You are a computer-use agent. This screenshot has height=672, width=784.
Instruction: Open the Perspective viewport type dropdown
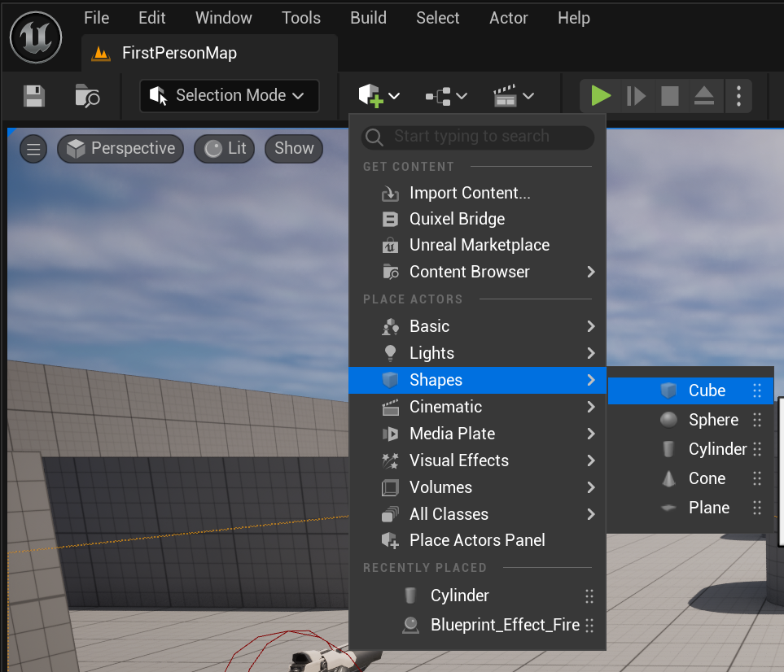click(120, 148)
